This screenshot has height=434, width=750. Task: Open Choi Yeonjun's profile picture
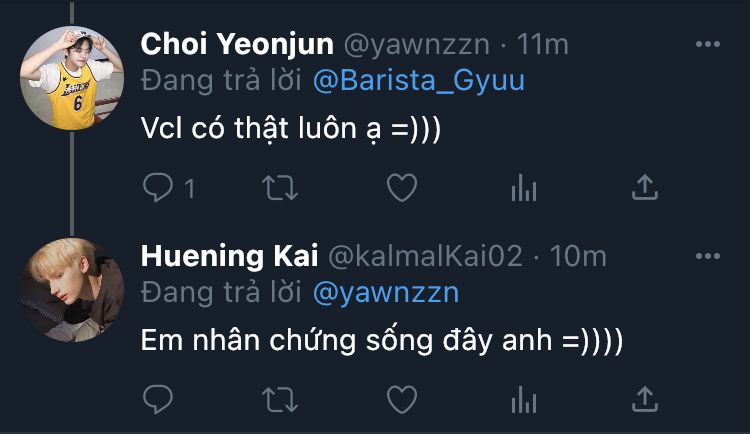click(x=72, y=78)
